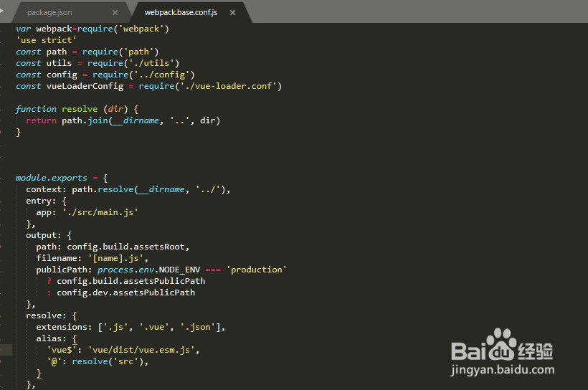Click the filename: '[name].js' line
The image size is (588, 390).
tap(93, 258)
